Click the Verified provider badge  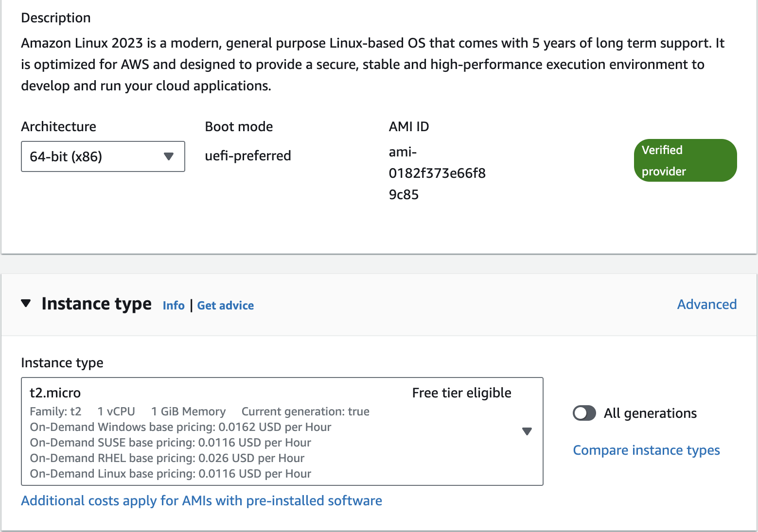click(x=685, y=160)
